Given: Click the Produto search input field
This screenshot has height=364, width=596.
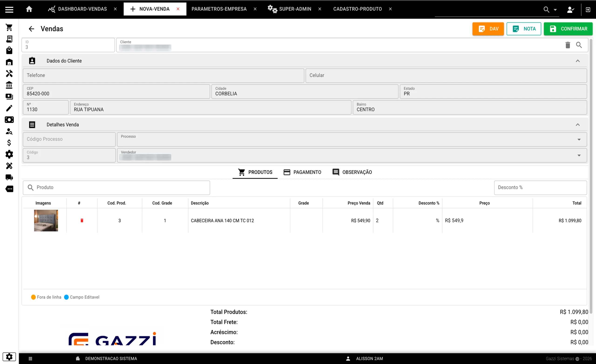Looking at the screenshot, I should pyautogui.click(x=121, y=187).
